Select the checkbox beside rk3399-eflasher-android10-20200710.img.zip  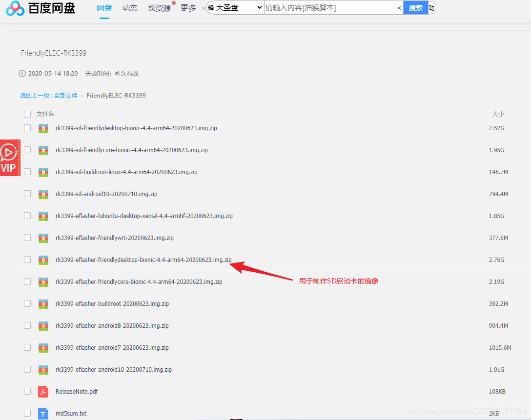(27, 369)
